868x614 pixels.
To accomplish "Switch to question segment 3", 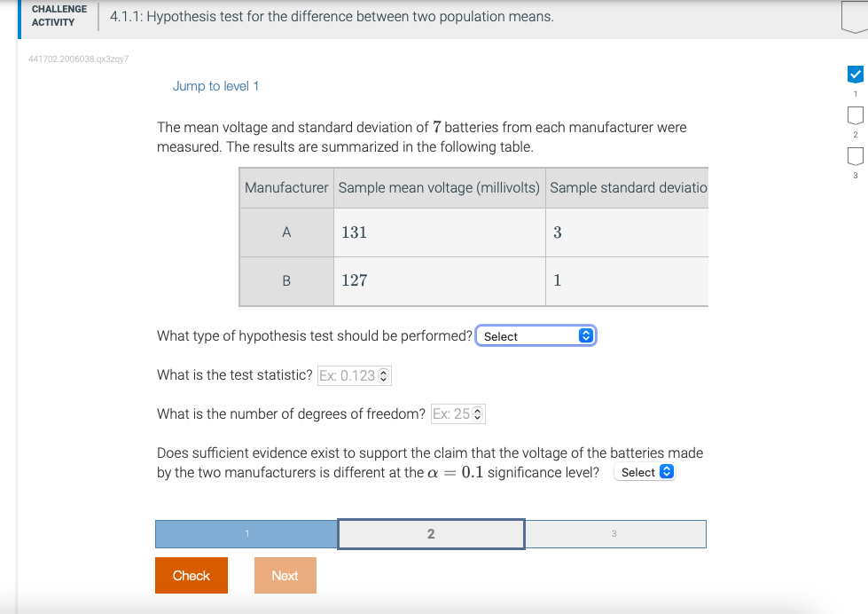I will tap(615, 533).
